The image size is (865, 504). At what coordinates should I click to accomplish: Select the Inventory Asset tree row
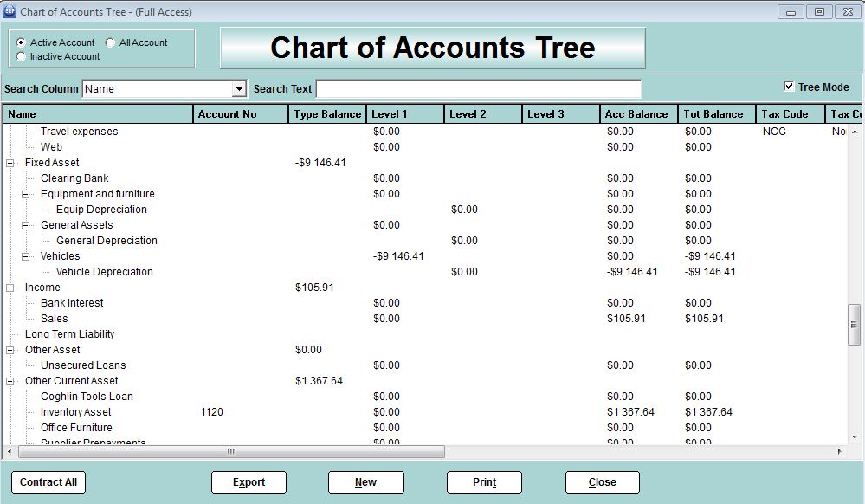pyautogui.click(x=76, y=412)
